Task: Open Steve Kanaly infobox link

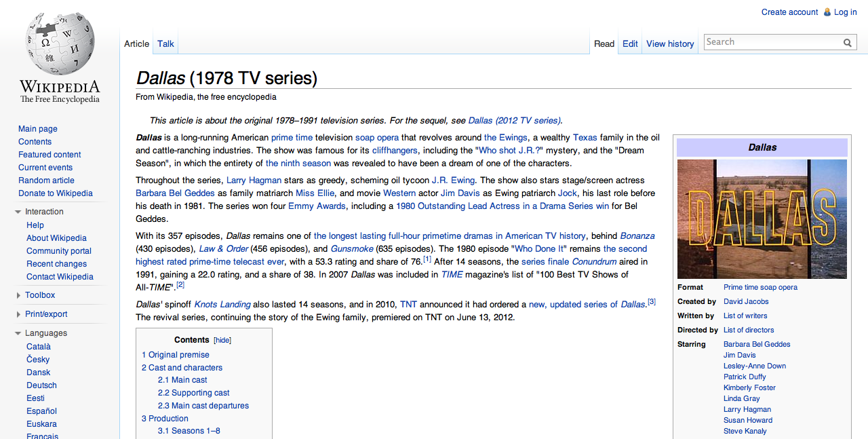Action: [x=745, y=432]
